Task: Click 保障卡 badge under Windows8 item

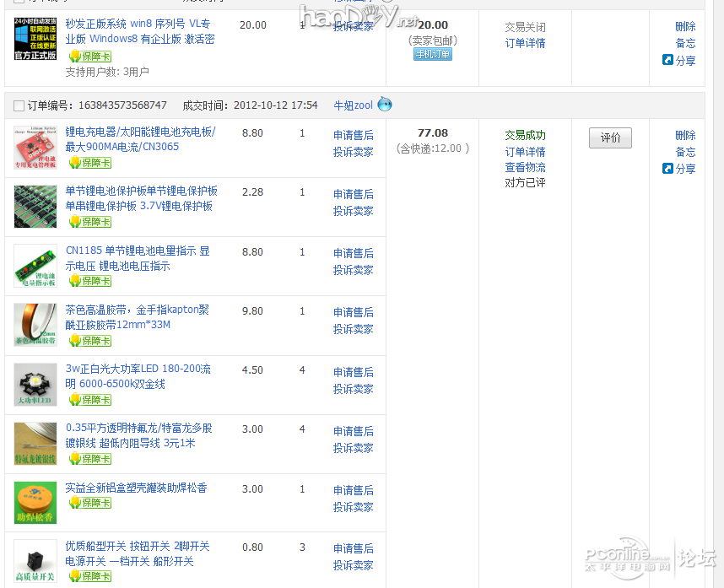Action: (x=89, y=57)
